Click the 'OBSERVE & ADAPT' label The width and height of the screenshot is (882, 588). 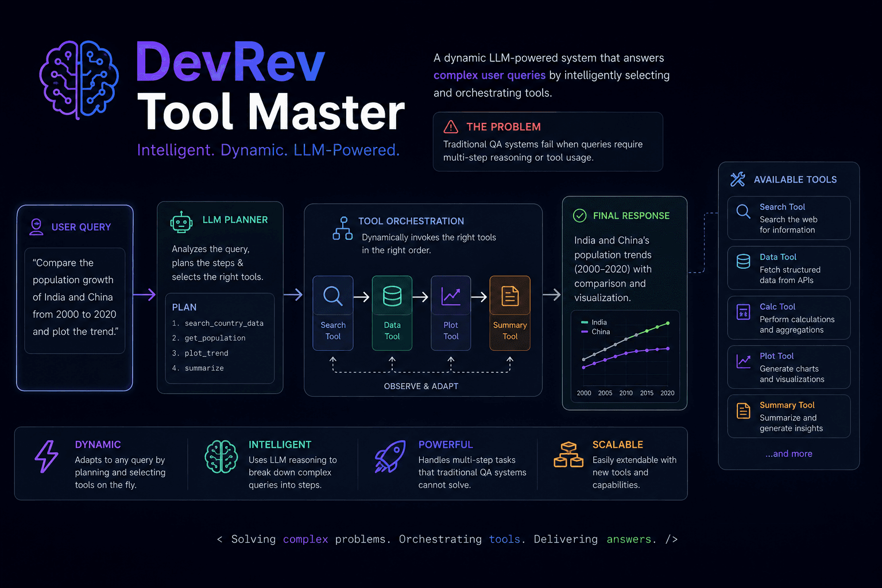(x=421, y=386)
